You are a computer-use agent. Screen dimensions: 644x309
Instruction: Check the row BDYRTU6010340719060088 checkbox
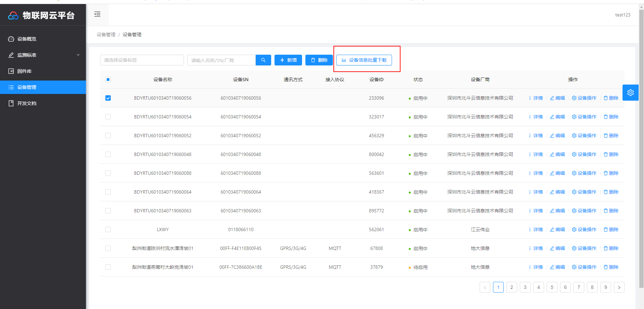108,173
